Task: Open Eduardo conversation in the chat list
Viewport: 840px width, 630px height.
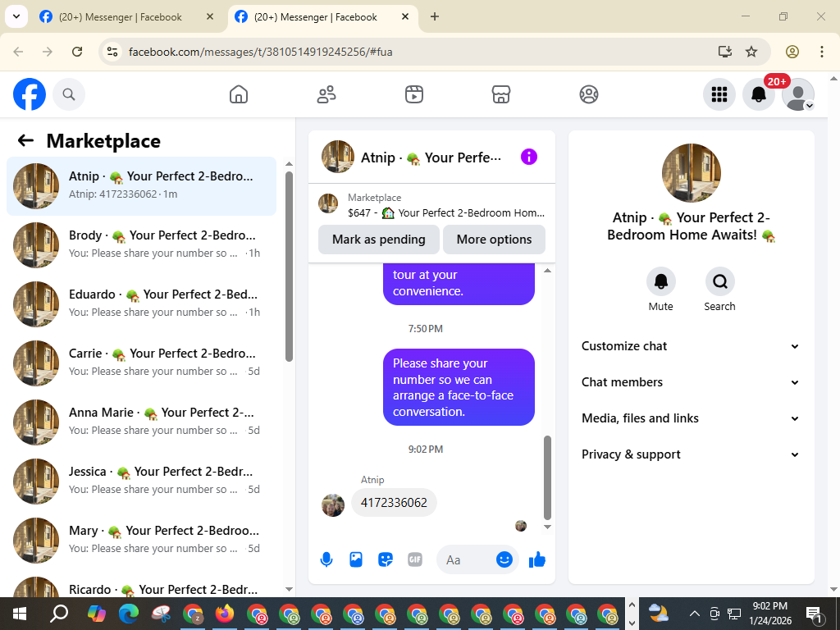Action: 141,304
